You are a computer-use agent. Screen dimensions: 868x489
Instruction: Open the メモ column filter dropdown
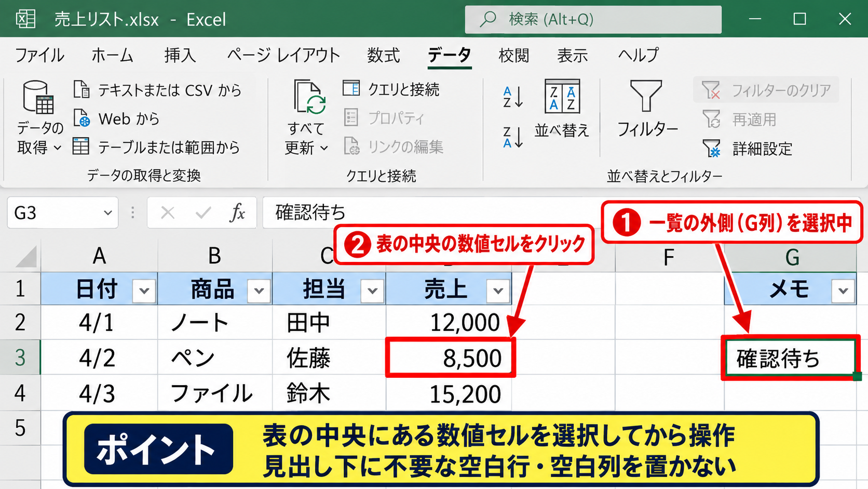pyautogui.click(x=843, y=290)
